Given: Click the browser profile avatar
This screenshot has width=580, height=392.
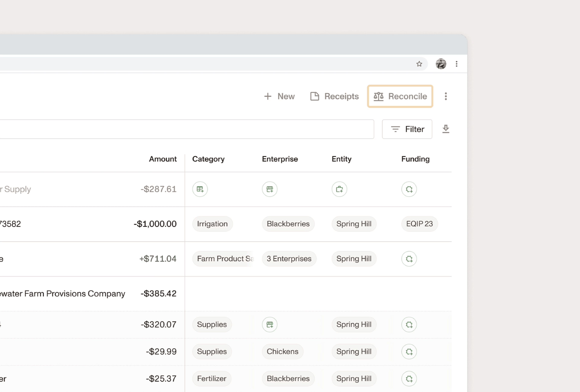Looking at the screenshot, I should pos(441,64).
